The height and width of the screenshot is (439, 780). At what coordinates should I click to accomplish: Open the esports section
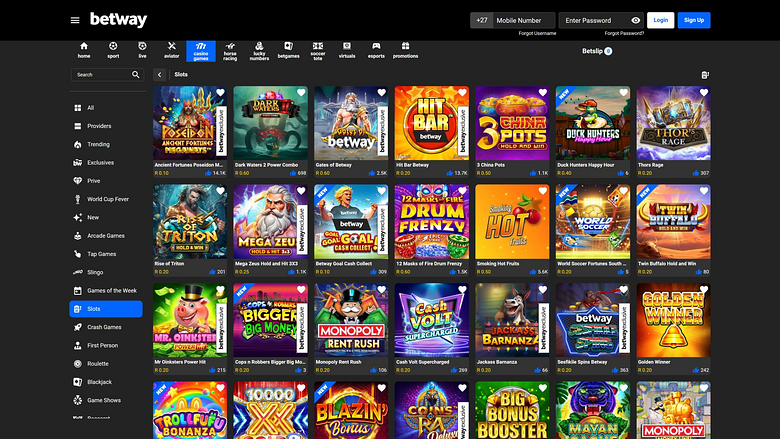click(x=376, y=51)
